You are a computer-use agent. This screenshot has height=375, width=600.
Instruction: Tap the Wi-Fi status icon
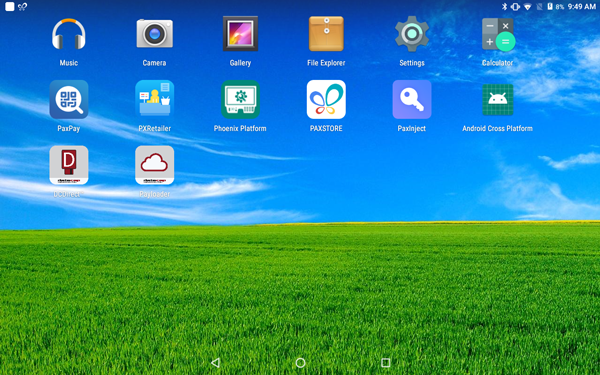527,7
